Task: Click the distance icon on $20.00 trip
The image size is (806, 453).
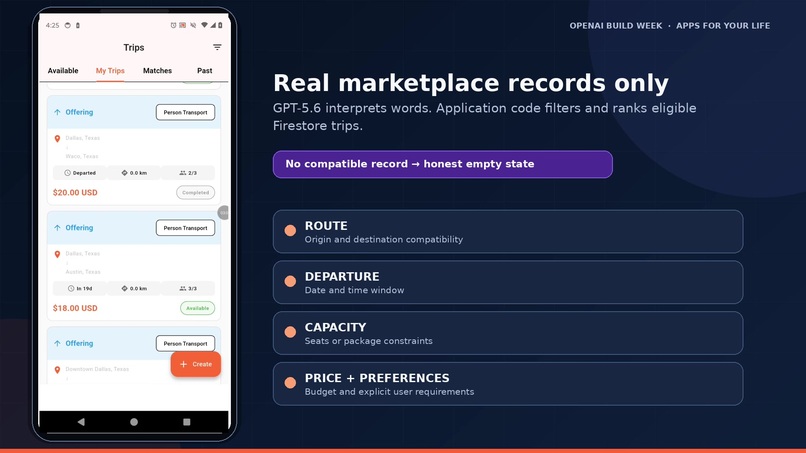Action: [124, 173]
